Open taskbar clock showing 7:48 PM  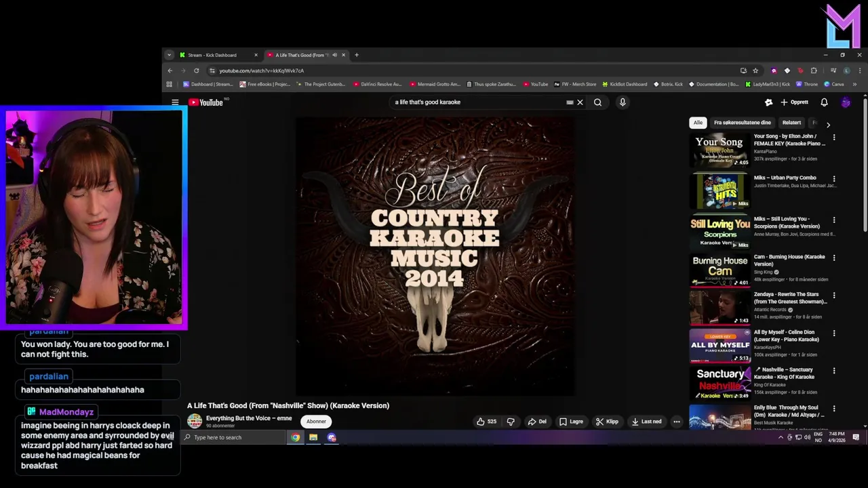836,437
